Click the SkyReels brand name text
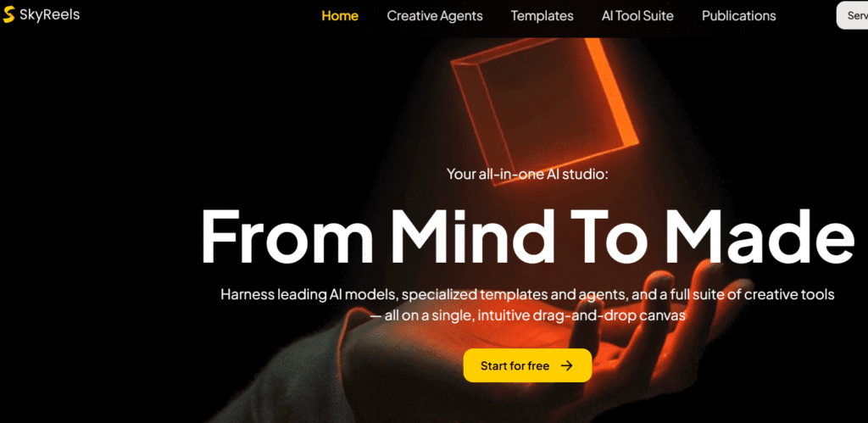Image resolution: width=868 pixels, height=423 pixels. [x=49, y=15]
